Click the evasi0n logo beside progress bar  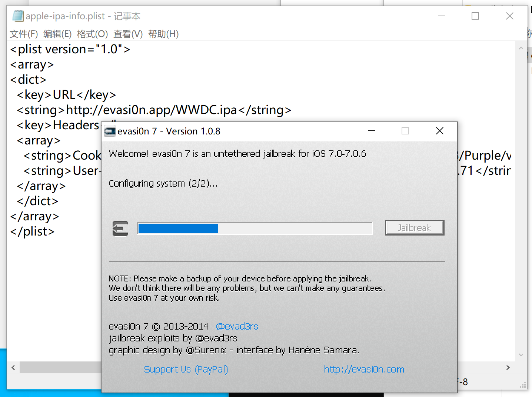[x=120, y=228]
